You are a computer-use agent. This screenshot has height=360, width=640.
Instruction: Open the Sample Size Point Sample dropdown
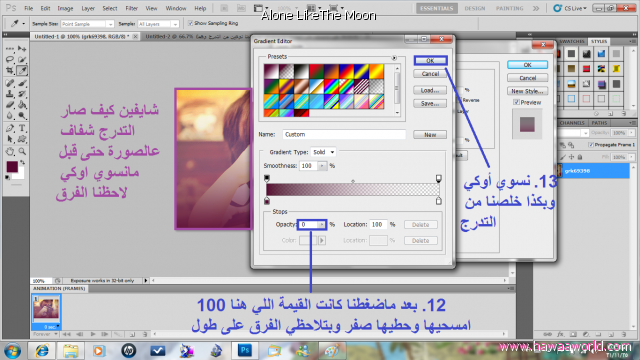pos(87,24)
